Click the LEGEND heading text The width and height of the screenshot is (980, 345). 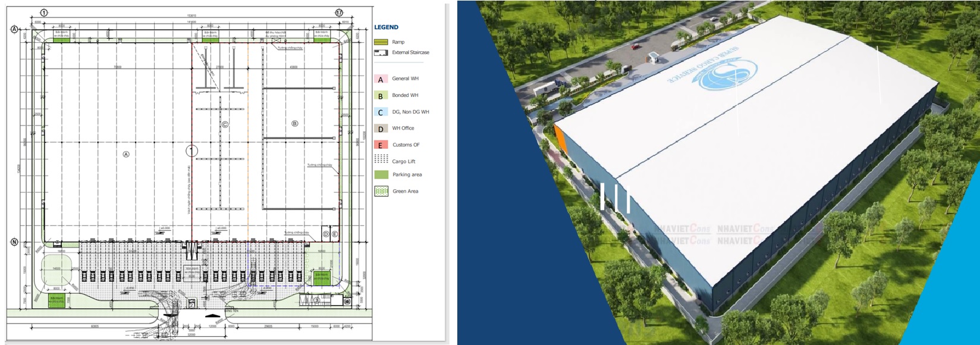pyautogui.click(x=386, y=27)
